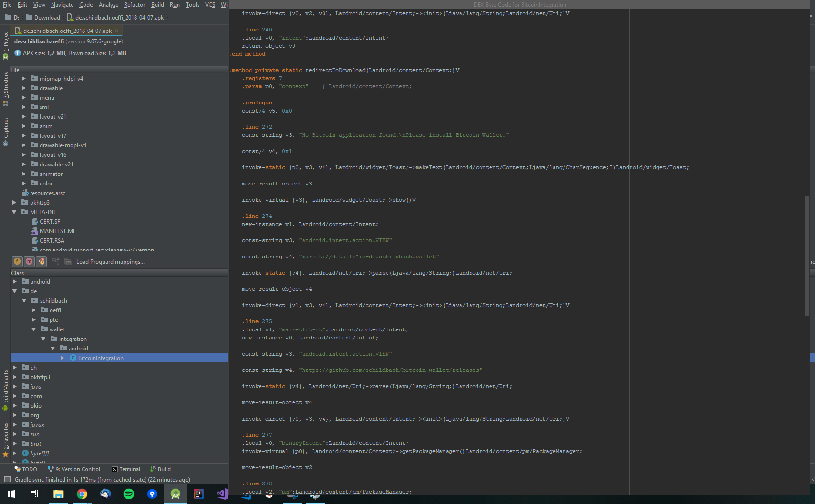
Task: Open the Navigate menu
Action: click(x=63, y=5)
